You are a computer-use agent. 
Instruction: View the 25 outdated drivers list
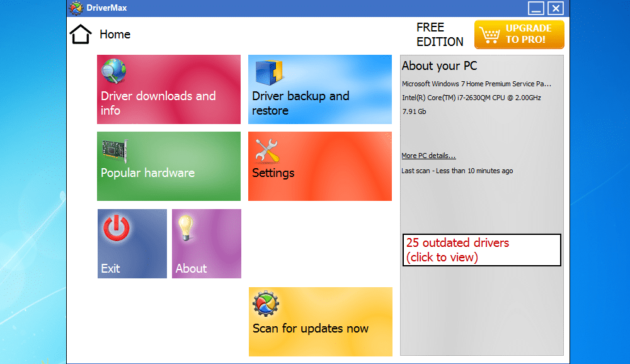click(x=481, y=250)
